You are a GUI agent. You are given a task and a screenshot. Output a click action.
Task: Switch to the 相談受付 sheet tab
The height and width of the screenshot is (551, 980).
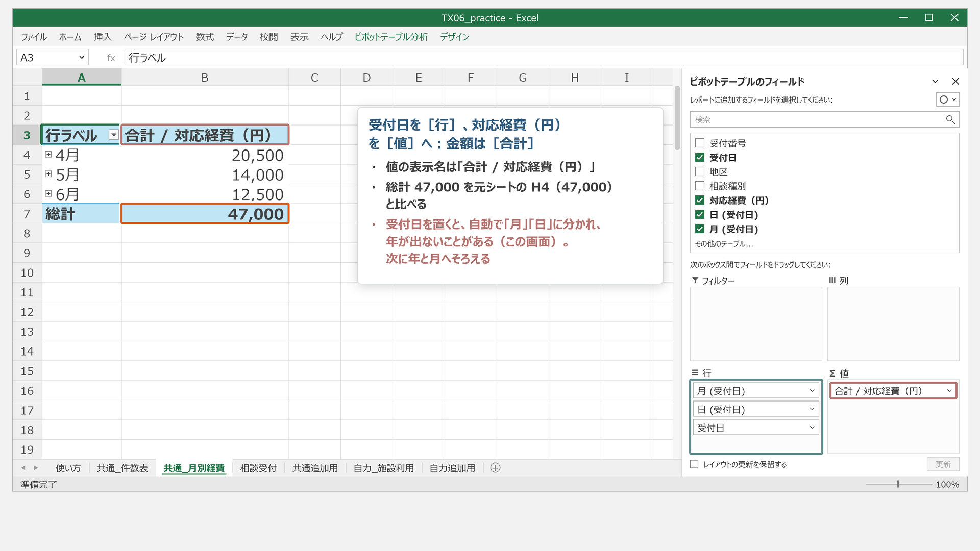258,468
